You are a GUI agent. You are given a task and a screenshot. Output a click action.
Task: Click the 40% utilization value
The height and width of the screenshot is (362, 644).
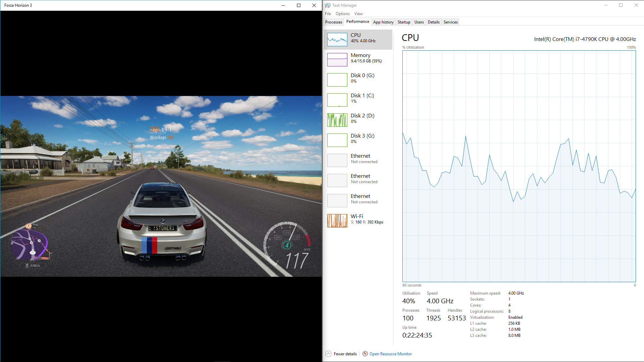pos(409,301)
